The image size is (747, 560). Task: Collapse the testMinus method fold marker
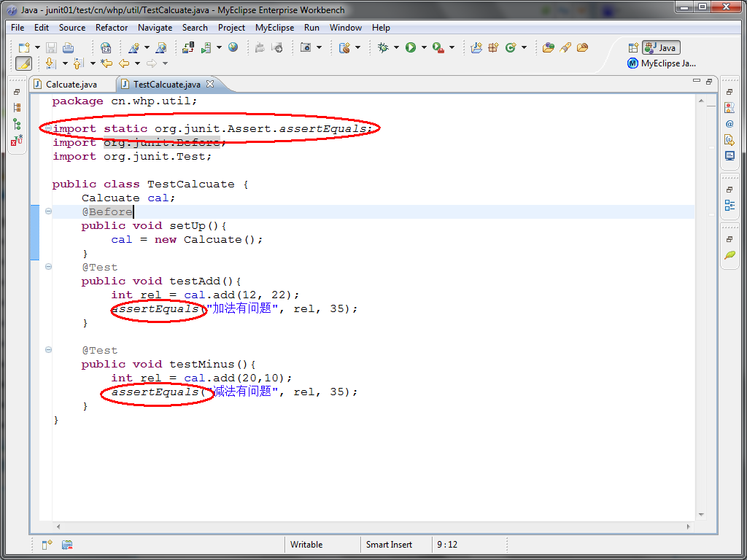(x=48, y=350)
